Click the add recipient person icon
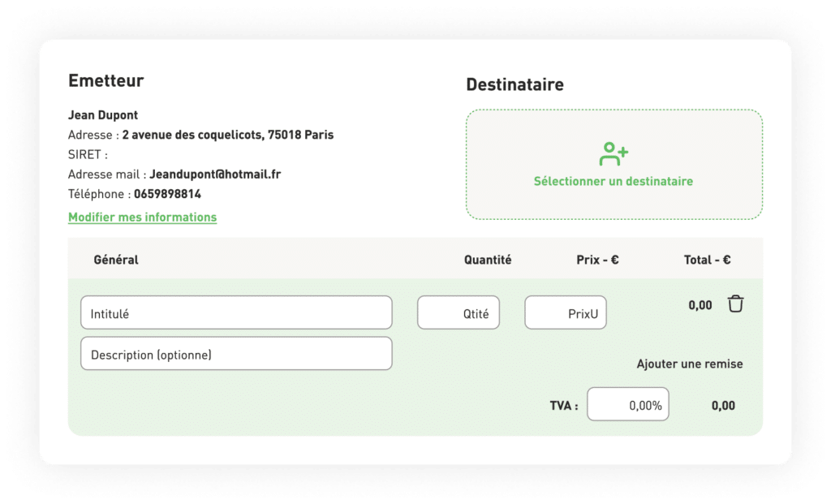The width and height of the screenshot is (831, 504). [614, 154]
